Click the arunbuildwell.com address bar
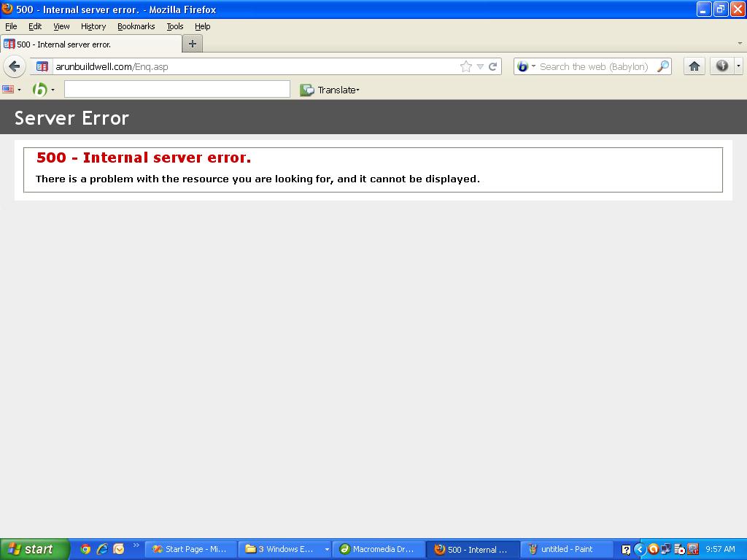The height and width of the screenshot is (560, 747). tap(255, 66)
